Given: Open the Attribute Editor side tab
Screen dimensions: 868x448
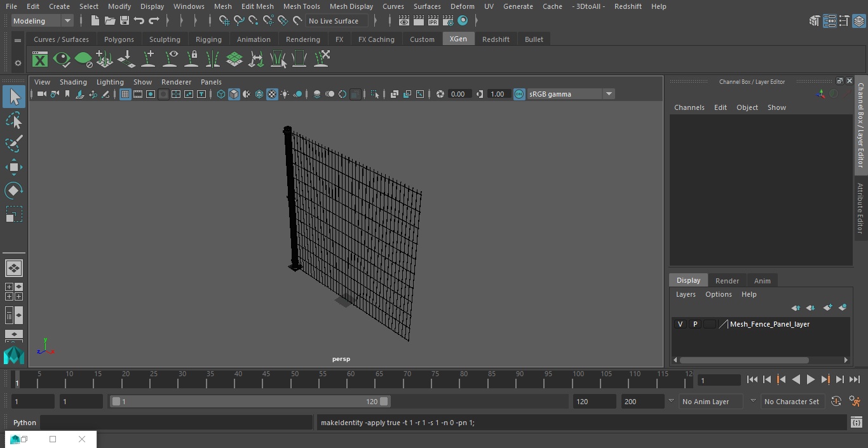Looking at the screenshot, I should tap(860, 208).
